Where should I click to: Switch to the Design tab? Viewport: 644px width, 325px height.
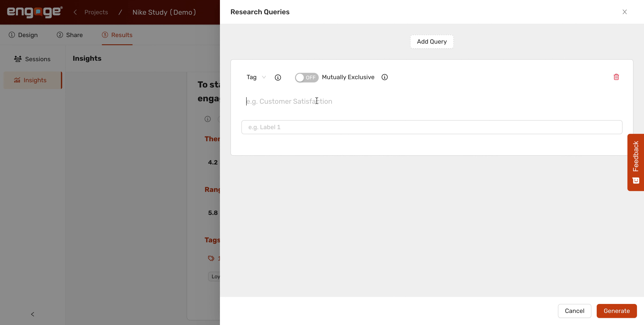click(x=23, y=35)
